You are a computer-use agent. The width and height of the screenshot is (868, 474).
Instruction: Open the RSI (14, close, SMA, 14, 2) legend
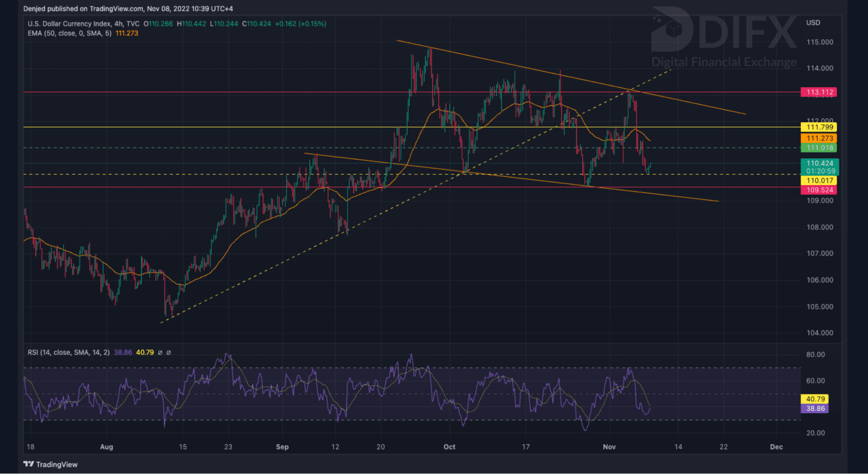pos(69,352)
